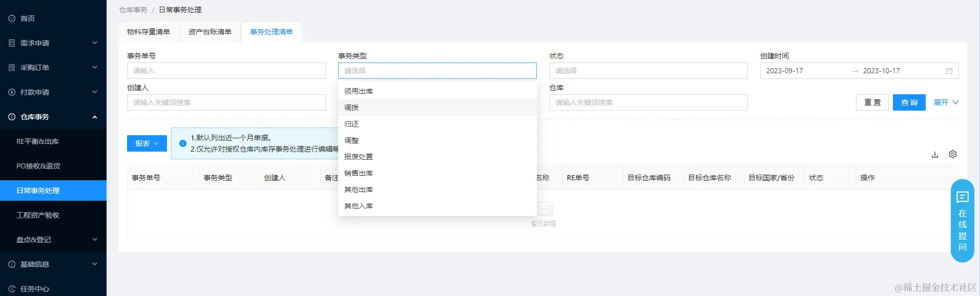Choose 报废处置 option in dropdown

pyautogui.click(x=437, y=157)
